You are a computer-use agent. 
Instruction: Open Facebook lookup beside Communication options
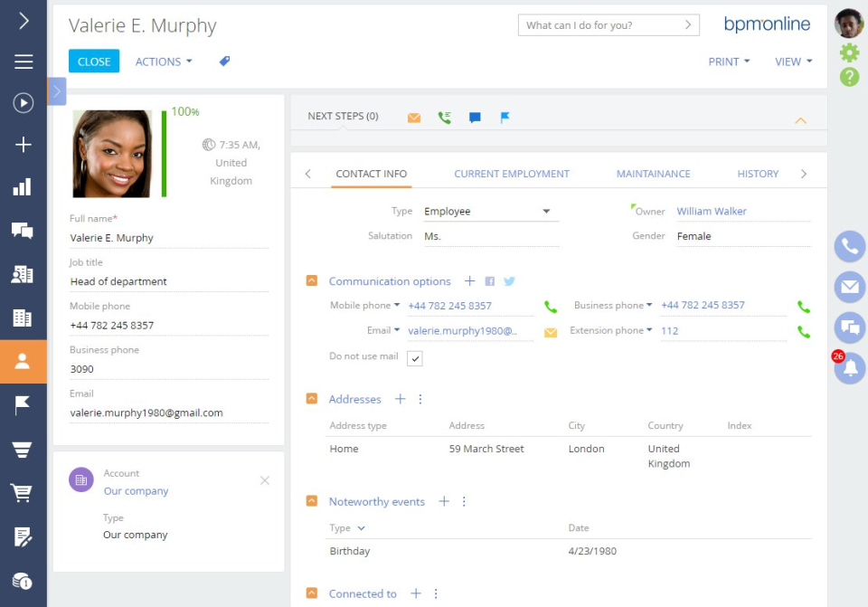click(x=489, y=281)
